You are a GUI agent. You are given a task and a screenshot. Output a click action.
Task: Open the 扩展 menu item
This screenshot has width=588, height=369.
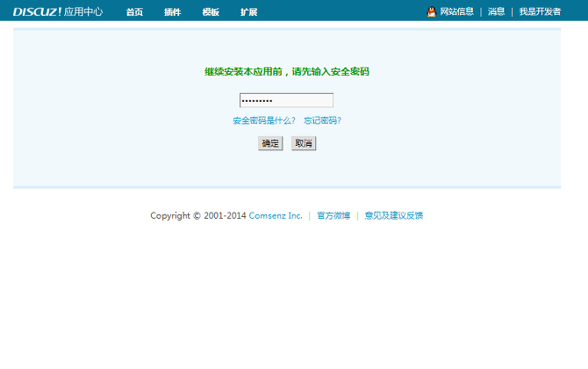248,12
